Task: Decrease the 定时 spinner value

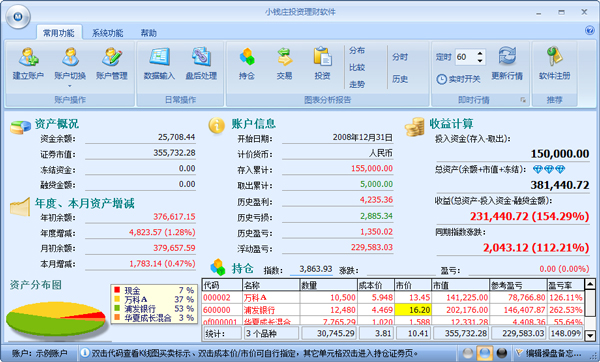Action: click(480, 60)
